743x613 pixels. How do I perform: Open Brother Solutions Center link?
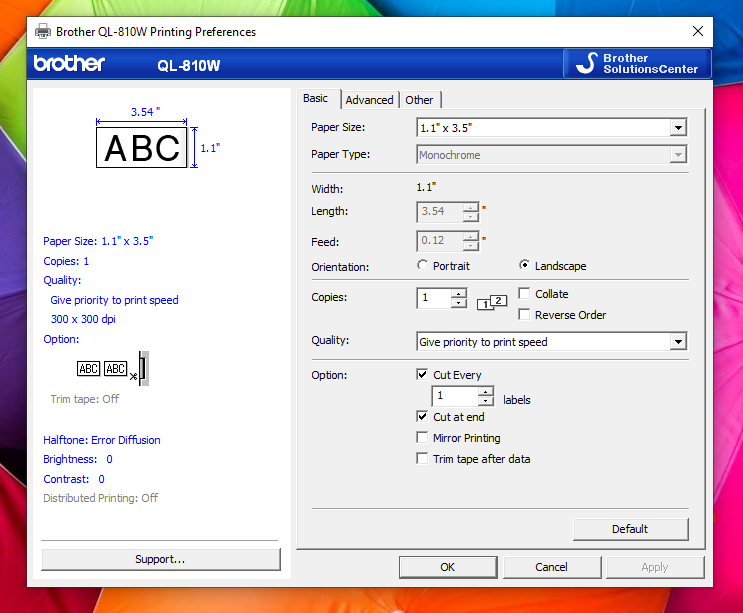pos(637,63)
